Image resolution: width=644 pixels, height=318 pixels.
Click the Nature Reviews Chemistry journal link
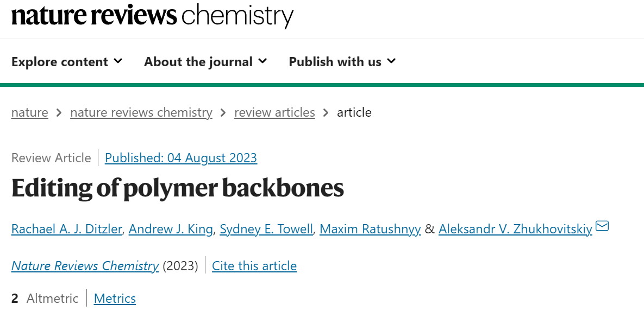[85, 265]
